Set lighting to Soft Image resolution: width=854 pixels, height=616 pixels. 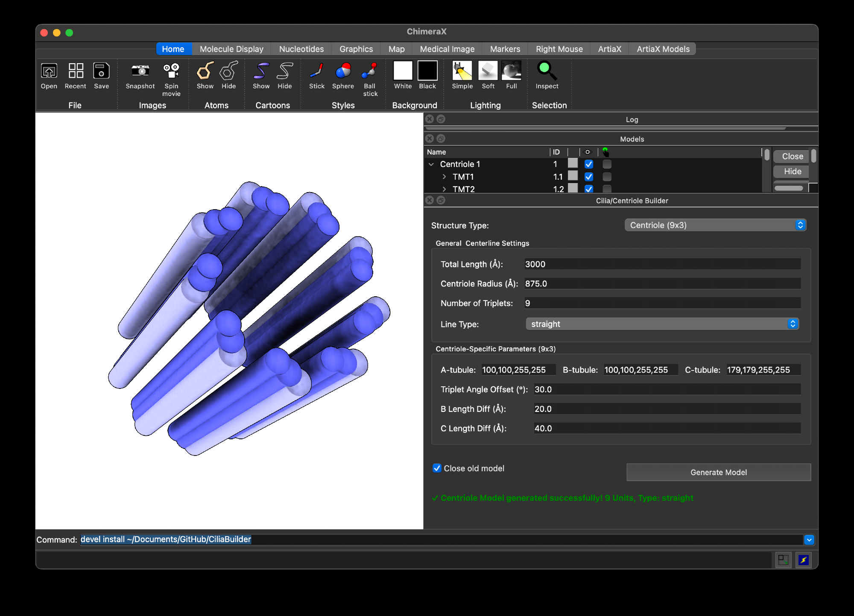(x=488, y=71)
